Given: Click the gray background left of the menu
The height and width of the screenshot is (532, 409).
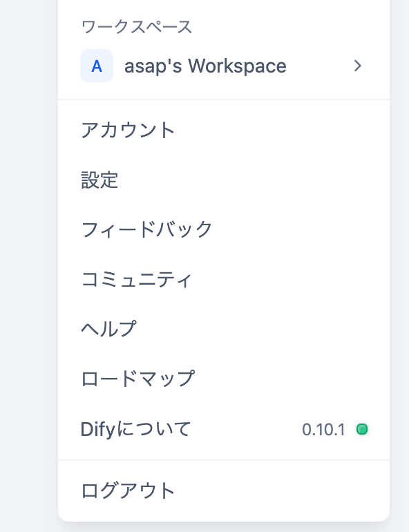Looking at the screenshot, I should tap(29, 266).
